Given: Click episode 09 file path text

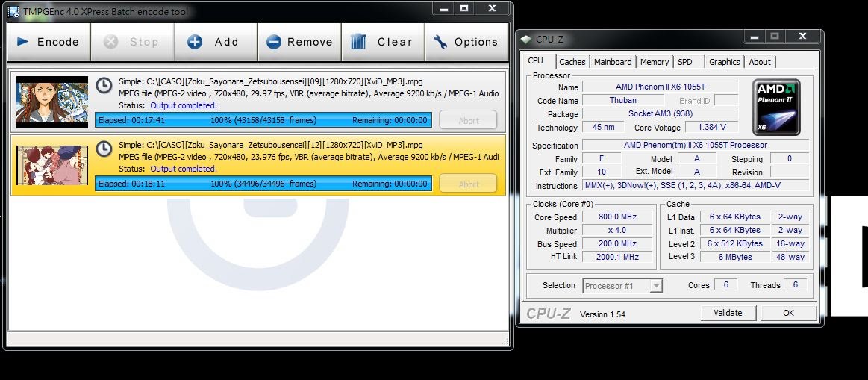Looking at the screenshot, I should click(x=271, y=81).
